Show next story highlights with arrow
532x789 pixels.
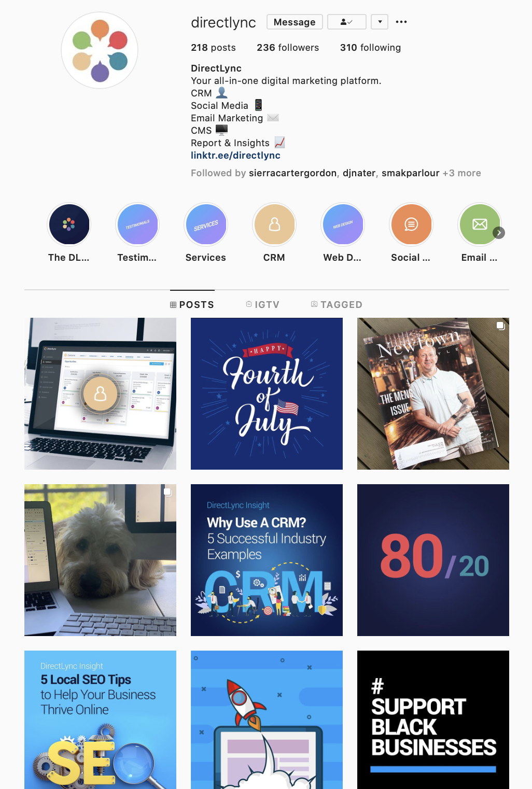[499, 233]
